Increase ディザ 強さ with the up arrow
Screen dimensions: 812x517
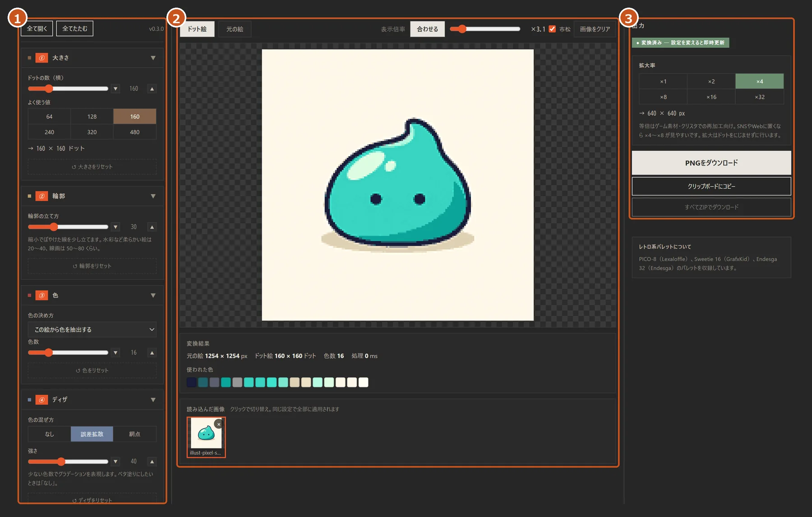152,461
